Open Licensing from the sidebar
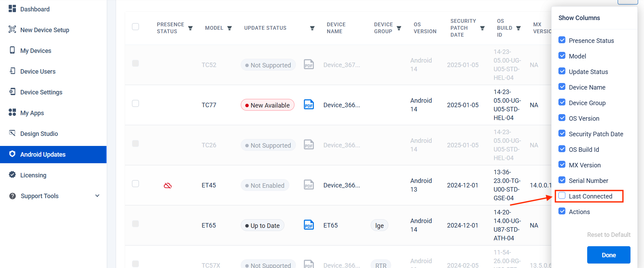 pos(33,175)
